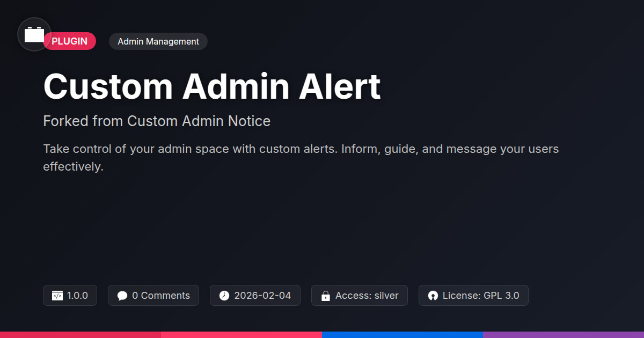Open the 0 Comments badge

(153, 296)
